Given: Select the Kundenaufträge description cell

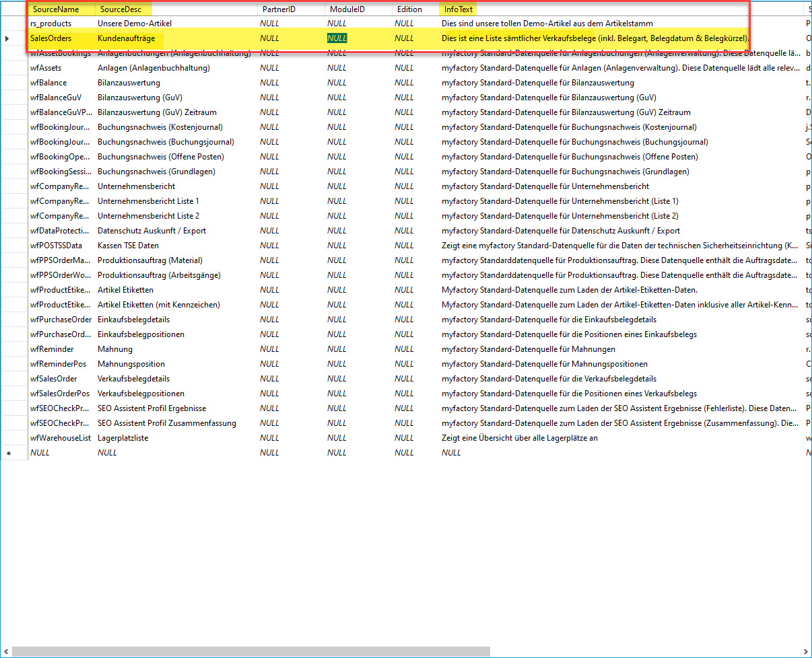Looking at the screenshot, I should click(127, 38).
